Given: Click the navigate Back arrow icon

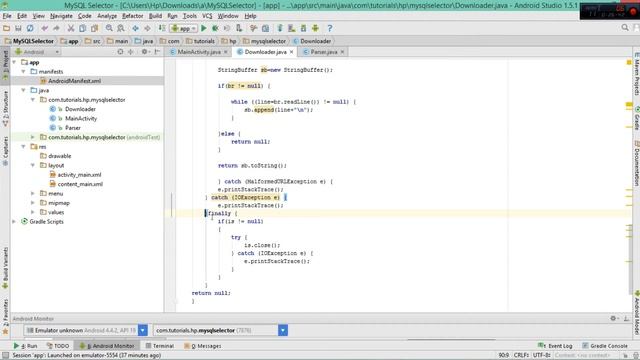Looking at the screenshot, I should tap(135, 28).
